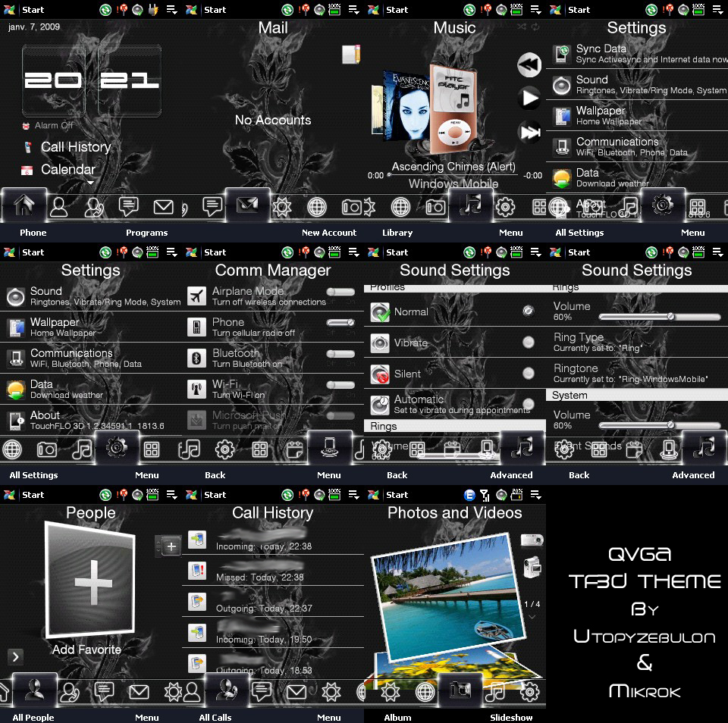
Task: Tap the HTC player album cover
Action: click(453, 110)
